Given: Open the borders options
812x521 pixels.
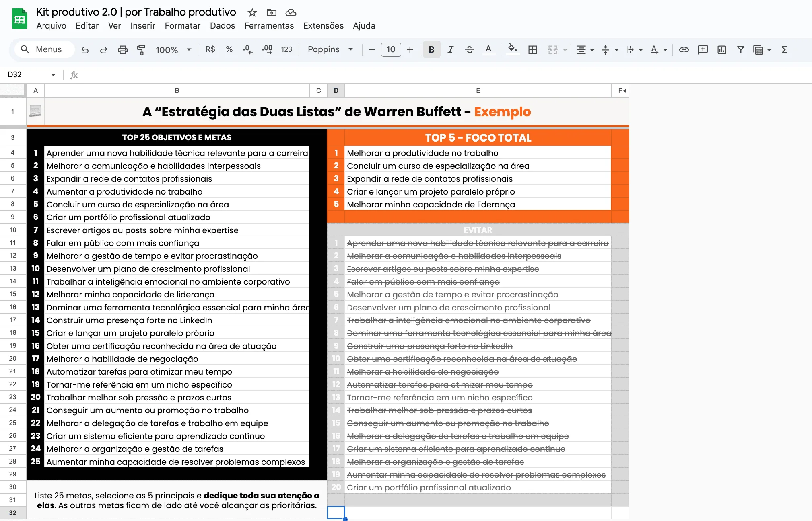Looking at the screenshot, I should pos(533,49).
